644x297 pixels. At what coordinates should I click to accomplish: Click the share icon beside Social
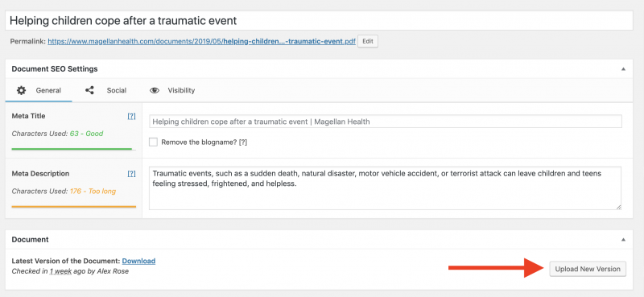pos(89,90)
